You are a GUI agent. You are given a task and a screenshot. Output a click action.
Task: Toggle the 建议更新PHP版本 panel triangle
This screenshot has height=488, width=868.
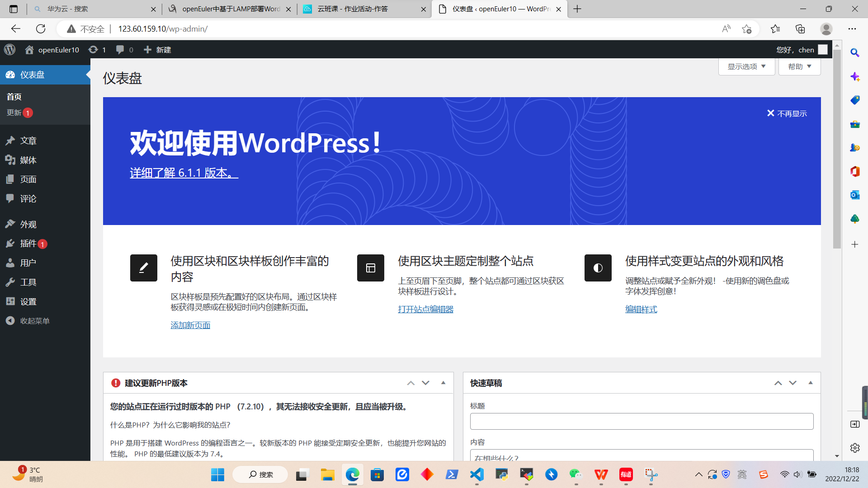(443, 383)
